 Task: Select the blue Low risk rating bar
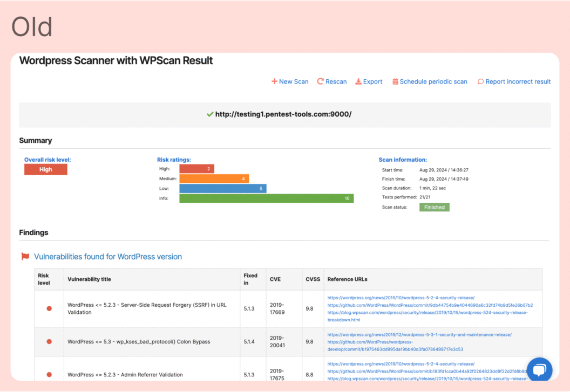(x=222, y=189)
